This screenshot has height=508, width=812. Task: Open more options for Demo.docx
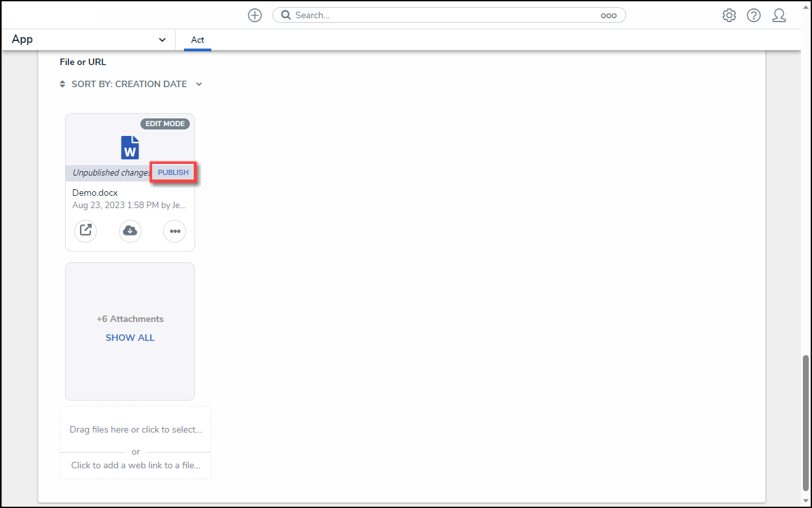174,231
